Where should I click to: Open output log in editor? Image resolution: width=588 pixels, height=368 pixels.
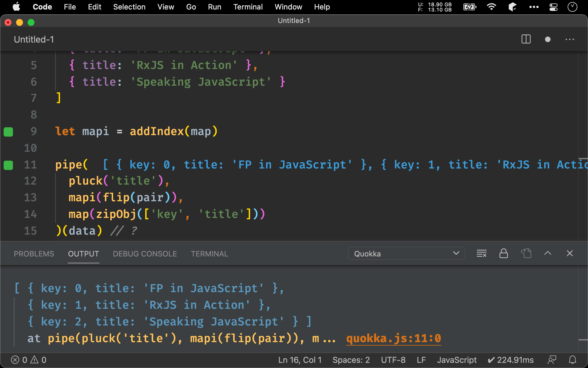526,253
